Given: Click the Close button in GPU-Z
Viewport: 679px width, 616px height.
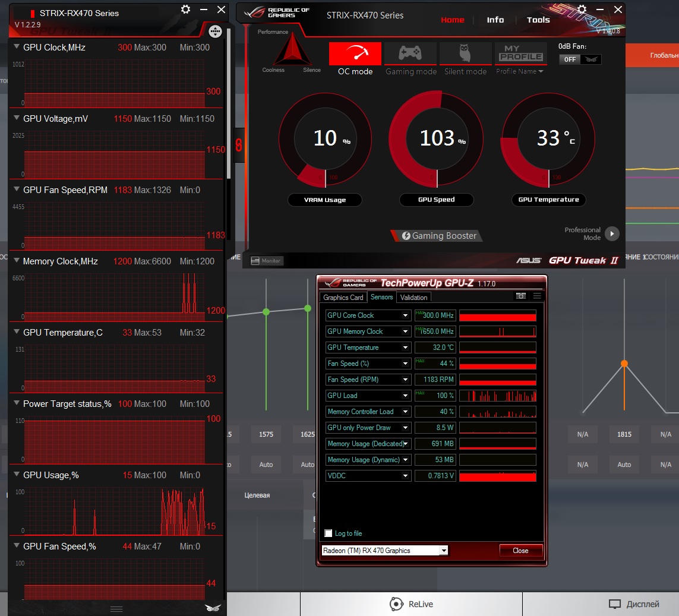Looking at the screenshot, I should (x=520, y=551).
